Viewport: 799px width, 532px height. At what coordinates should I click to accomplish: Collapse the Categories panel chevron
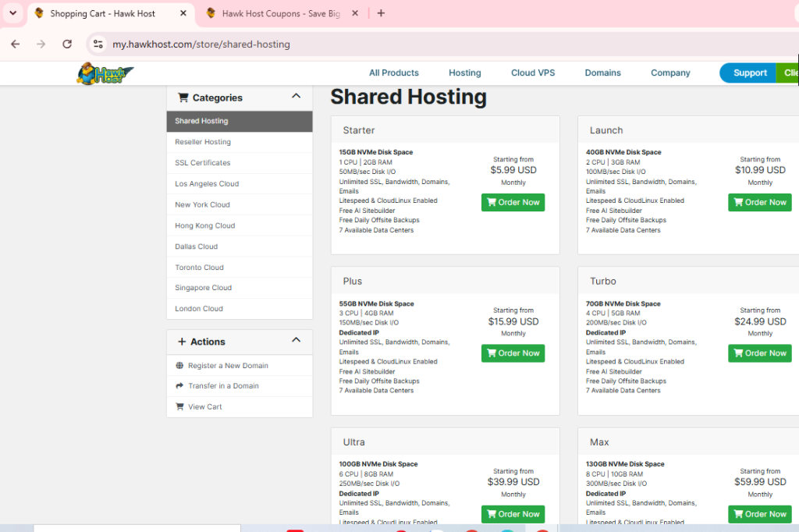coord(296,96)
